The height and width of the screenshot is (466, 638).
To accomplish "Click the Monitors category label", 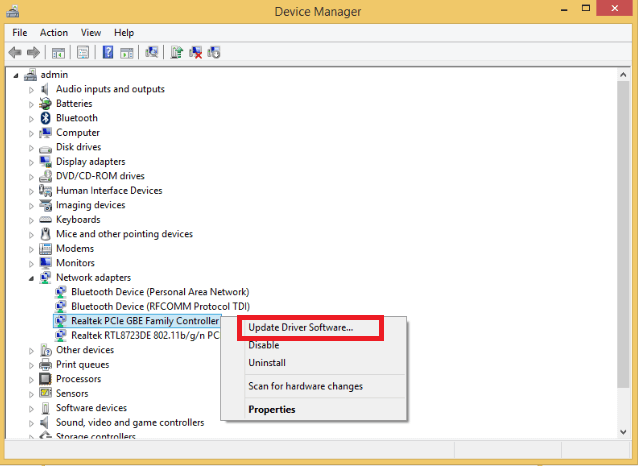I will pos(75,263).
